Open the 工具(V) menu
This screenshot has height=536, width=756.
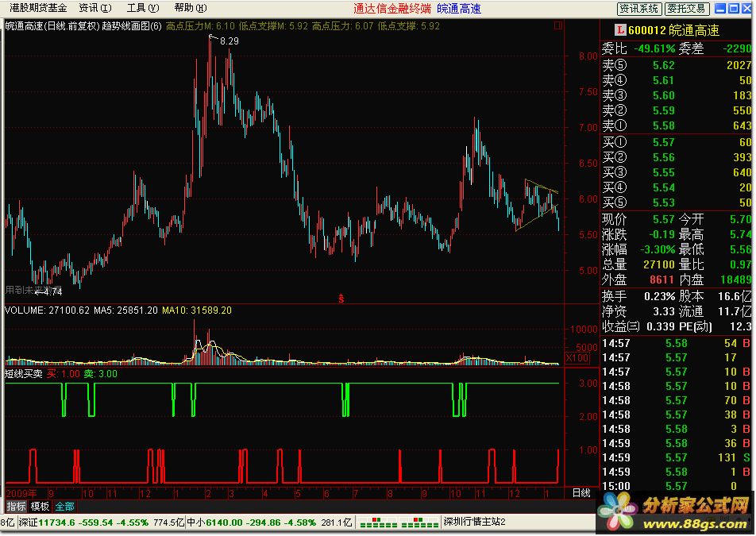[x=143, y=8]
